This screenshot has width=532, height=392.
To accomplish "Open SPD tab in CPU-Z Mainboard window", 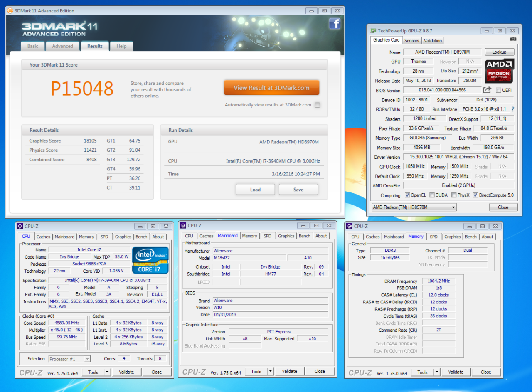I will 267,236.
